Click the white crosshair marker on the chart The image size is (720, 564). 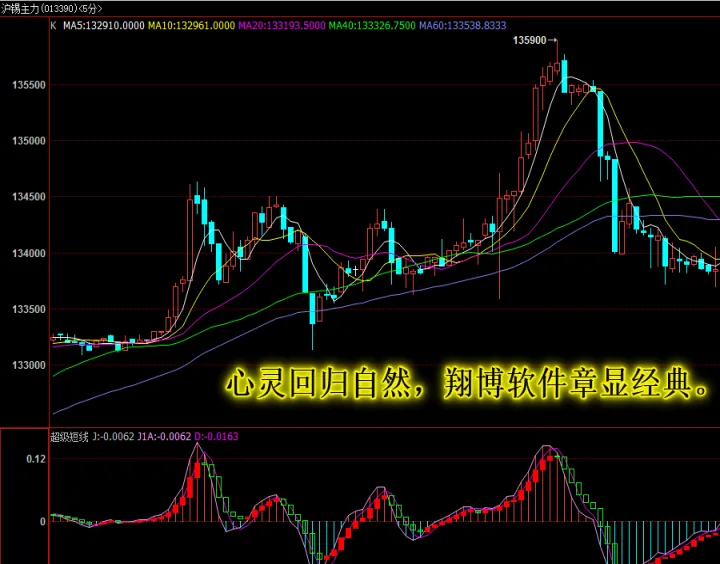(x=354, y=270)
